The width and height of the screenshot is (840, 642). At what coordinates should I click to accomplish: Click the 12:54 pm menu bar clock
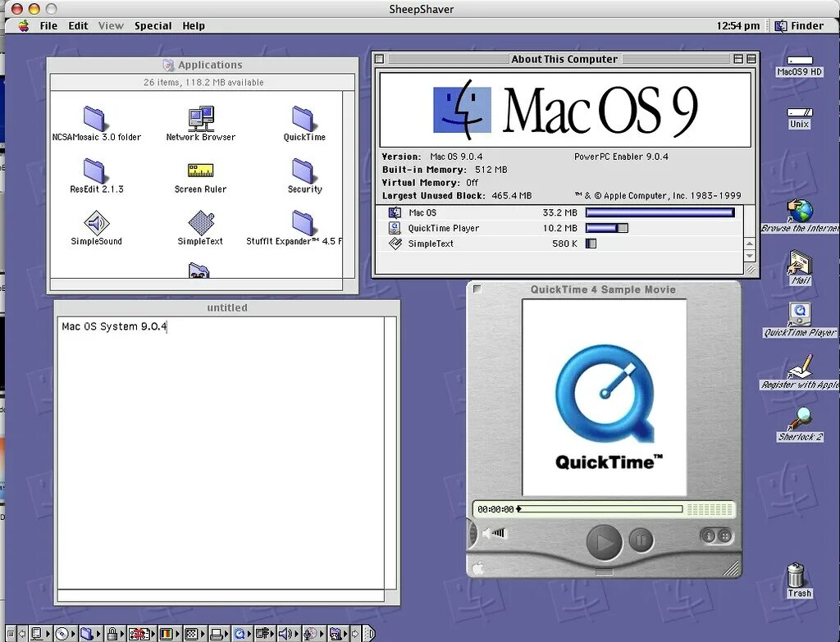pyautogui.click(x=737, y=25)
